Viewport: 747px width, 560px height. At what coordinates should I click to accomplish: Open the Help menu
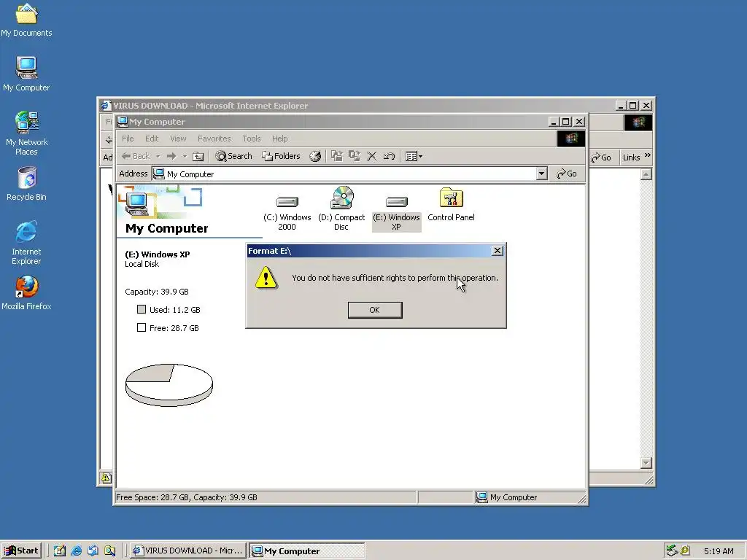tap(279, 139)
